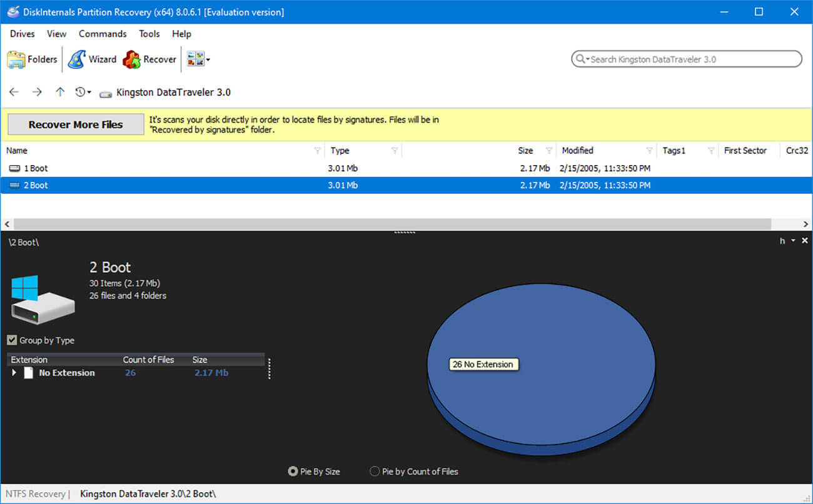Click the 2.17 Mb size of No Extension
This screenshot has height=504, width=813.
point(211,373)
